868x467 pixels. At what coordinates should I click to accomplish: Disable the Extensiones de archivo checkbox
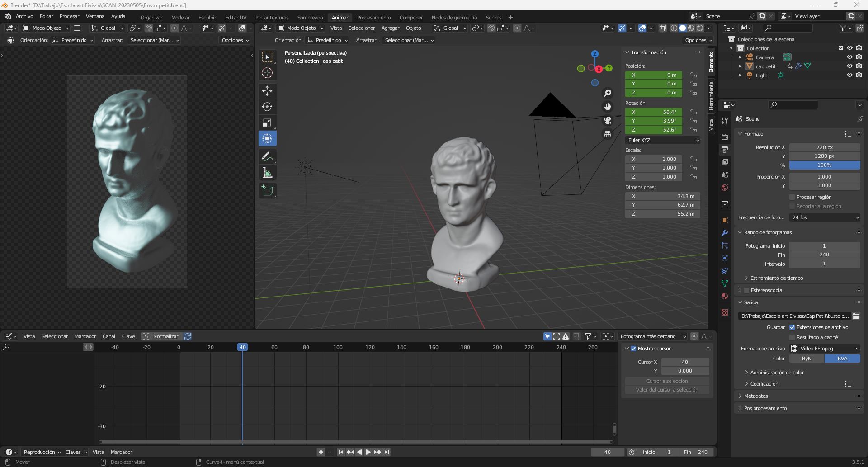[792, 327]
